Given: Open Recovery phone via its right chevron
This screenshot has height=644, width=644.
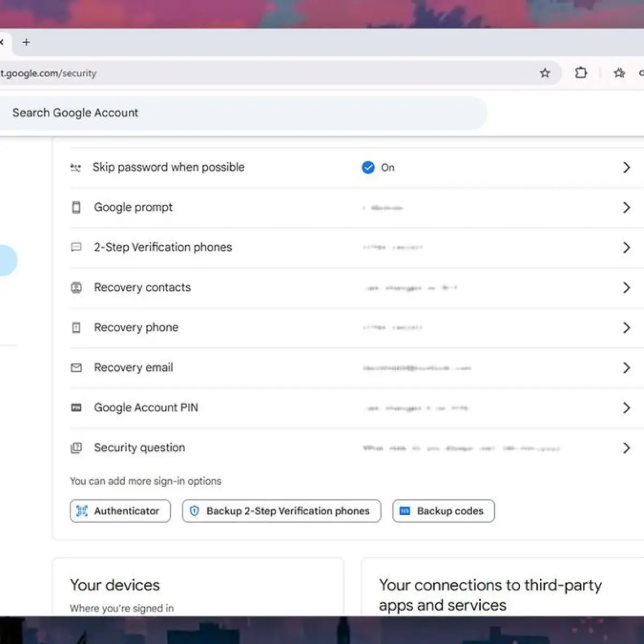Looking at the screenshot, I should click(626, 327).
